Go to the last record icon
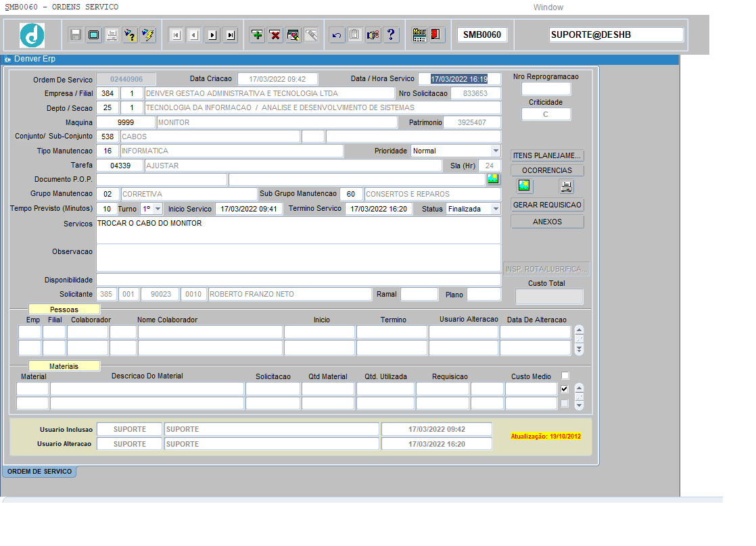 point(231,35)
